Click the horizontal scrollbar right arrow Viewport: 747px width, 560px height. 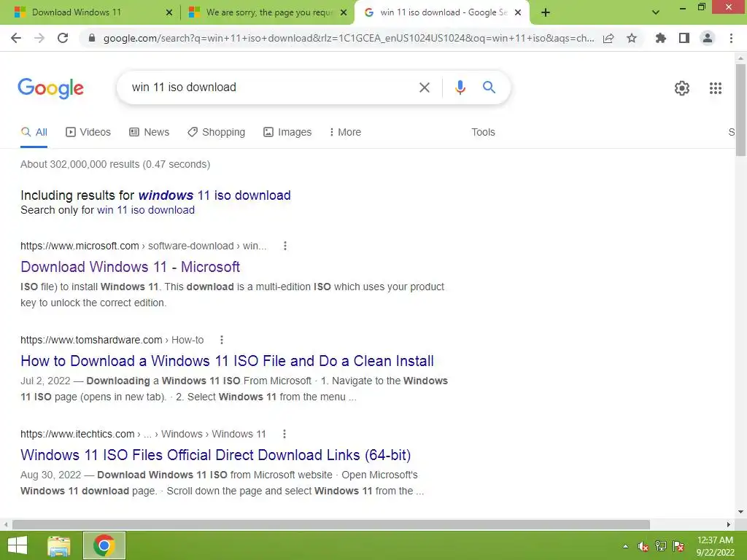(729, 524)
